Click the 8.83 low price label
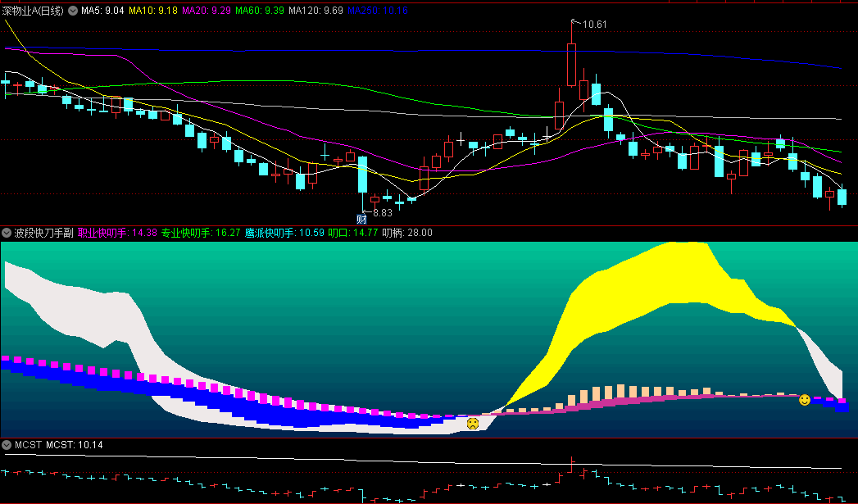This screenshot has height=504, width=858. click(383, 213)
